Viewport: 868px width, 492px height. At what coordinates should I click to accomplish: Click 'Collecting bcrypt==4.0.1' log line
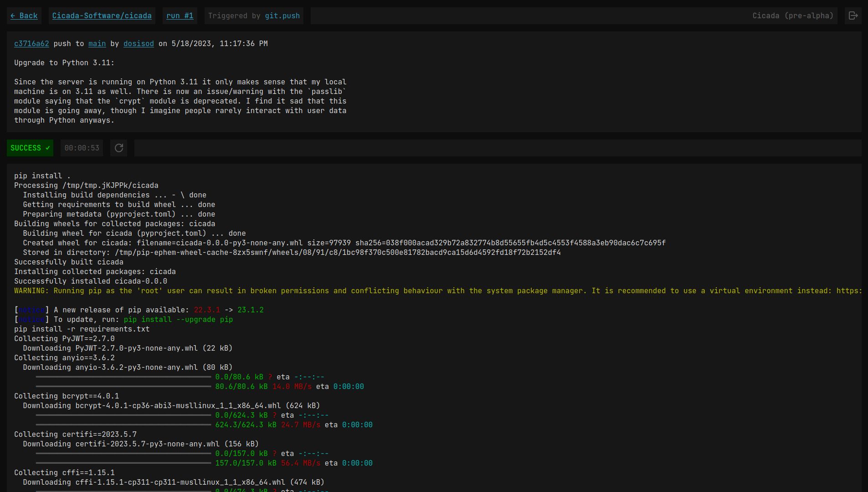pos(67,396)
